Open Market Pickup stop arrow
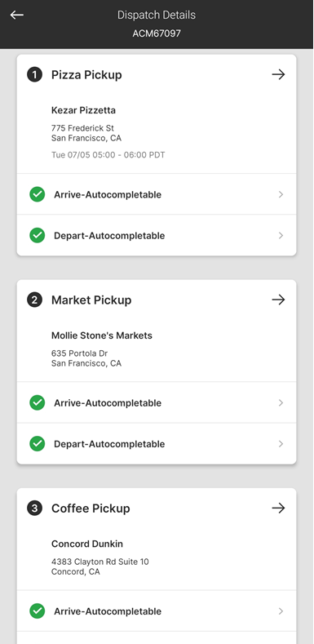Image resolution: width=314 pixels, height=644 pixels. [278, 300]
